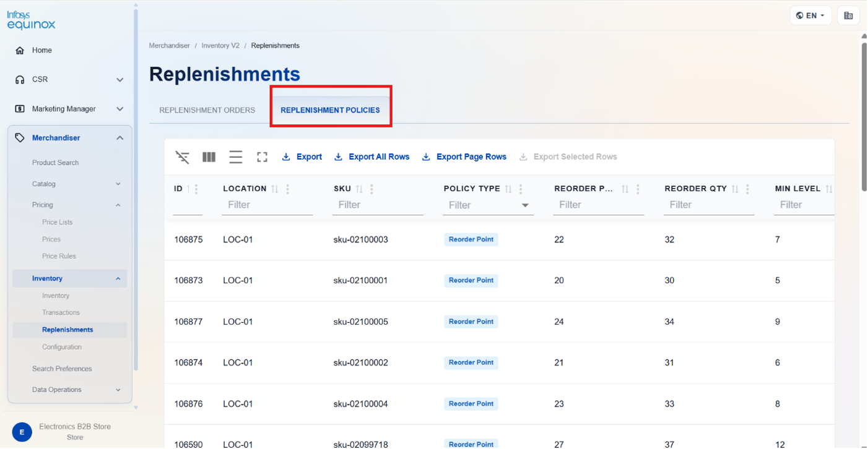Open SKU column actions menu
The image size is (868, 449).
tap(372, 189)
